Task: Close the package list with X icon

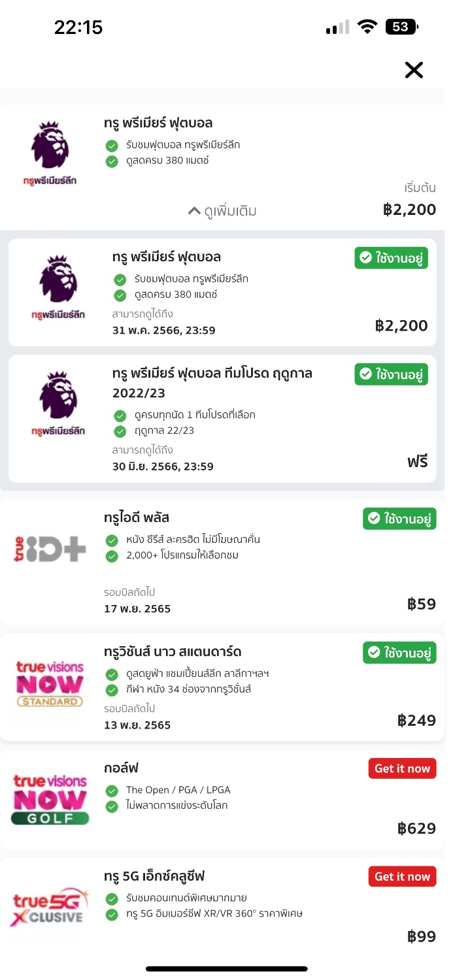Action: [x=414, y=70]
